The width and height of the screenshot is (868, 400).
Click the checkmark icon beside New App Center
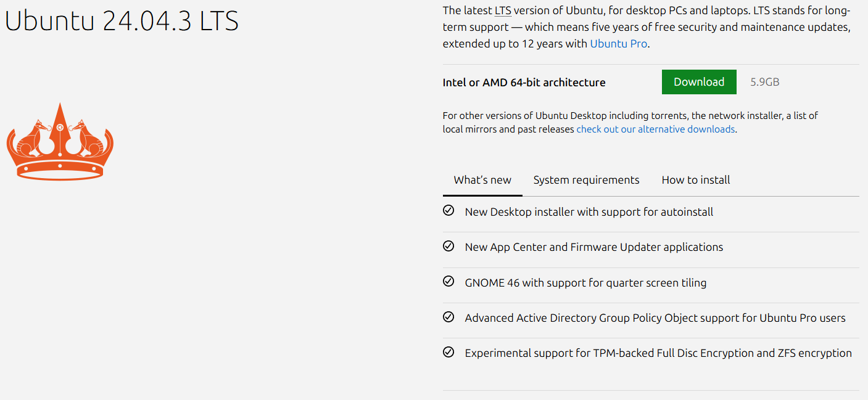click(x=448, y=246)
